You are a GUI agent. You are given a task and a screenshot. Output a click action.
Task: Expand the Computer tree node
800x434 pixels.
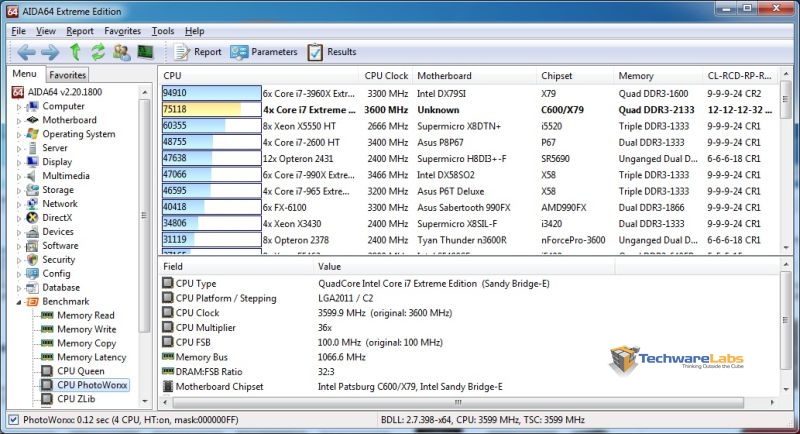click(19, 107)
